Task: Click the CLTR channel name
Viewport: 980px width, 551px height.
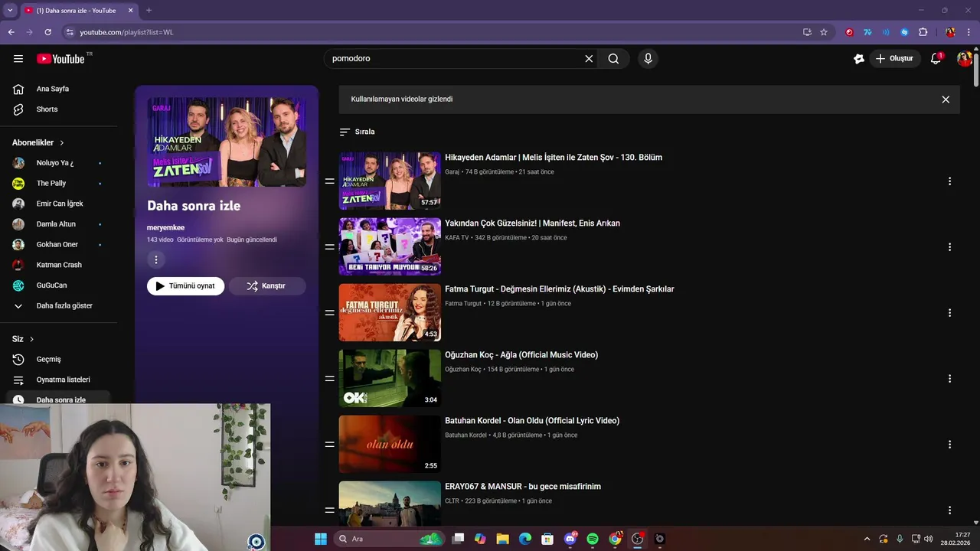Action: click(452, 501)
